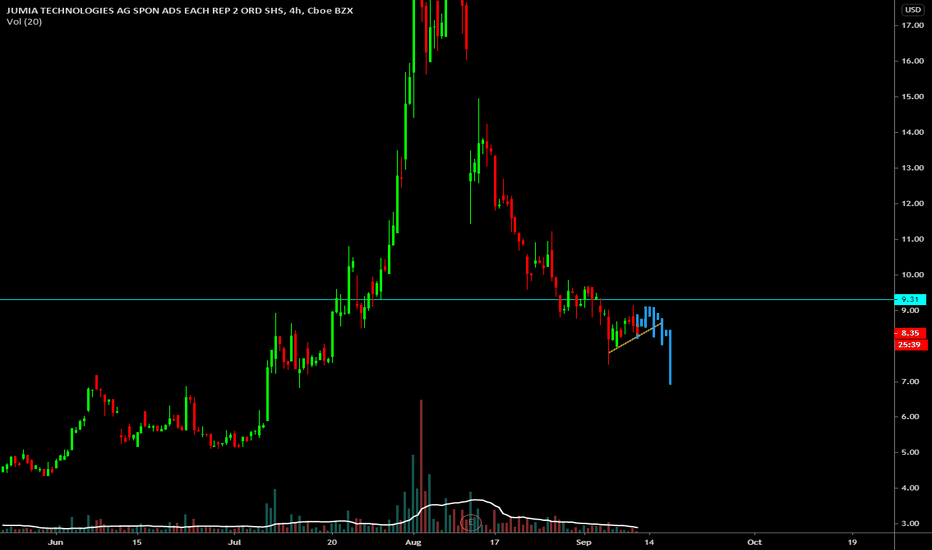This screenshot has width=932, height=550.
Task: Click the Oct date label on time axis
Action: [754, 542]
